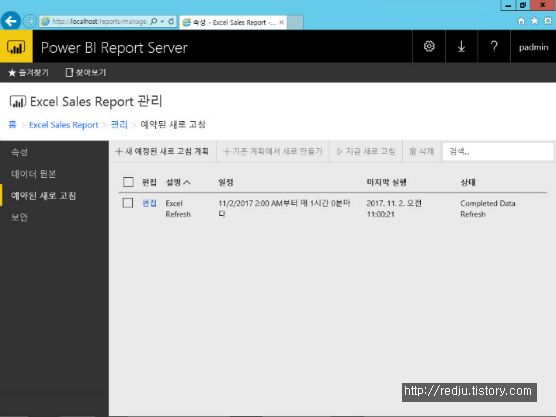Viewport: 556px width, 417px height.
Task: Create a new scheduled refresh plan
Action: pos(162,151)
